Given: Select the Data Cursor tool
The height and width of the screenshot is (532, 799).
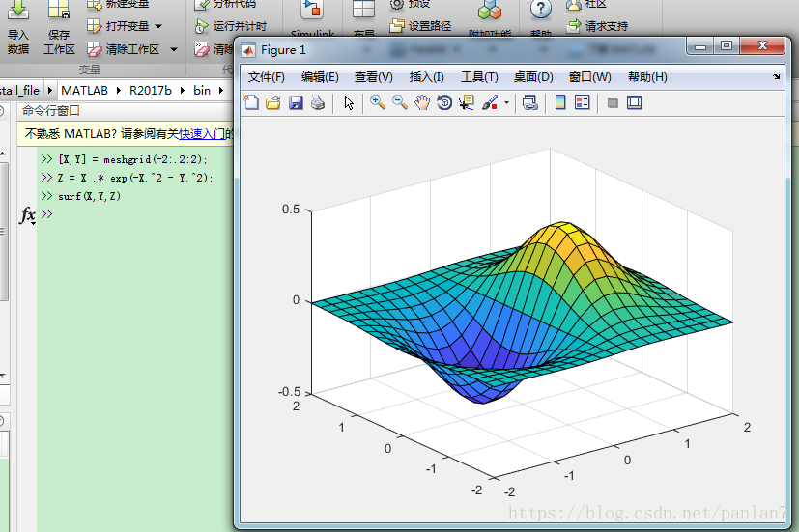Looking at the screenshot, I should point(467,103).
